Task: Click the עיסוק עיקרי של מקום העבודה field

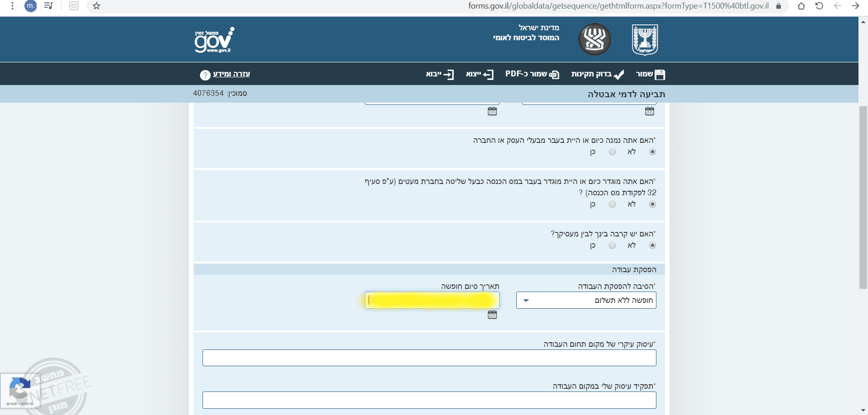Action: 429,358
